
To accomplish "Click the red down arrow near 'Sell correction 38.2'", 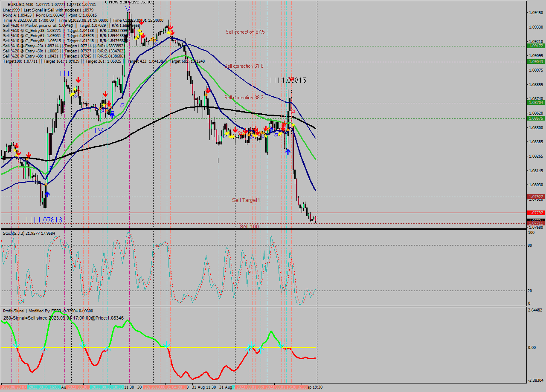I will [x=207, y=91].
